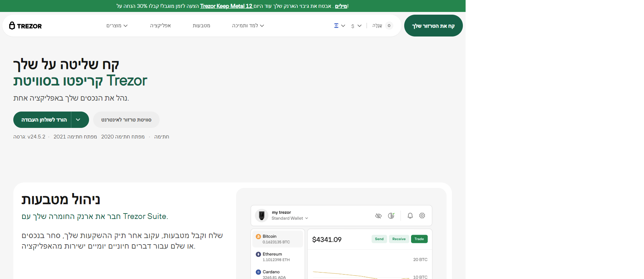The height and width of the screenshot is (279, 644).
Task: Open סוויטת טרזור לאינטרנט web suite button
Action: pos(126,120)
